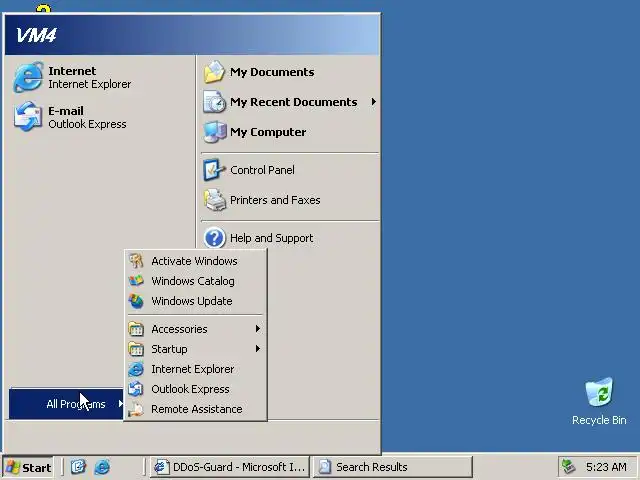Click the Remote Assistance icon
The image size is (640, 480).
pos(136,409)
